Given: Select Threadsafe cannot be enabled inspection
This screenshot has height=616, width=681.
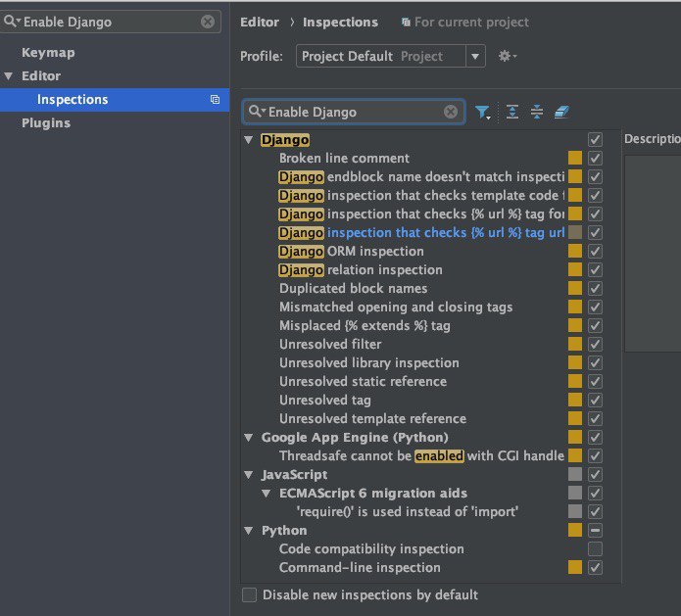Looking at the screenshot, I should click(421, 455).
